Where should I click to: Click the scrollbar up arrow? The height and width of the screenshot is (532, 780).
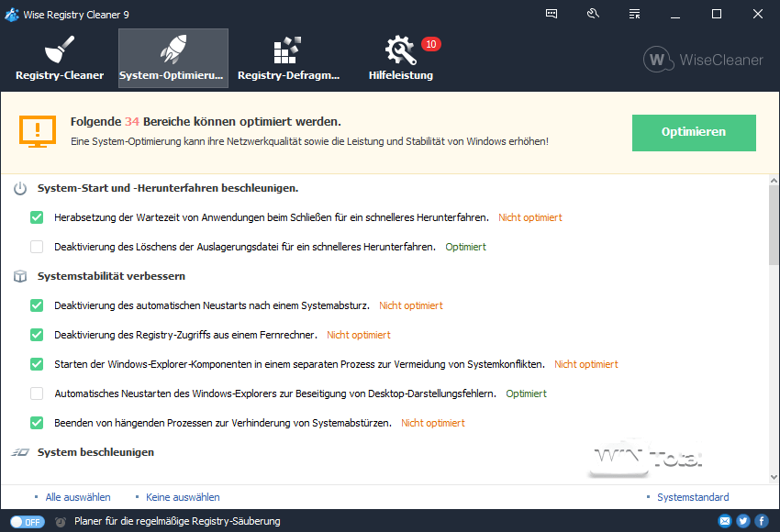pos(774,181)
